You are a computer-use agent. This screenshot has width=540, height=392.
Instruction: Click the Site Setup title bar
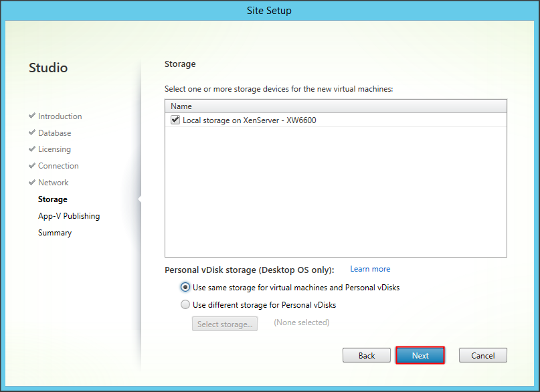pos(270,11)
